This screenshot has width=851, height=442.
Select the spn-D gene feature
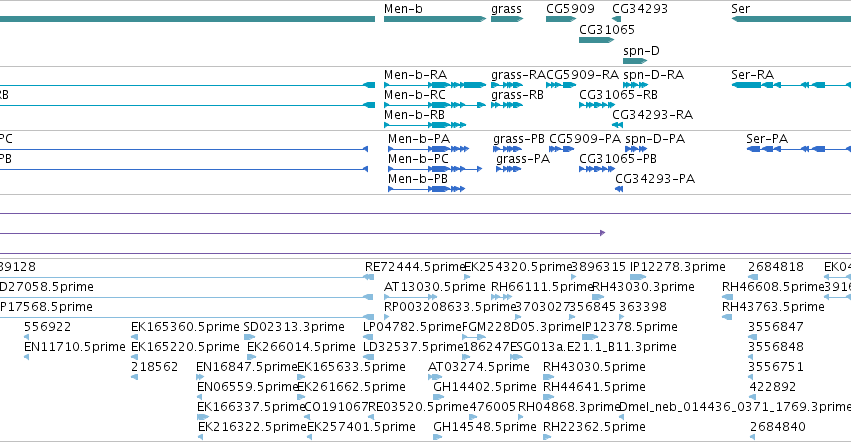click(635, 61)
